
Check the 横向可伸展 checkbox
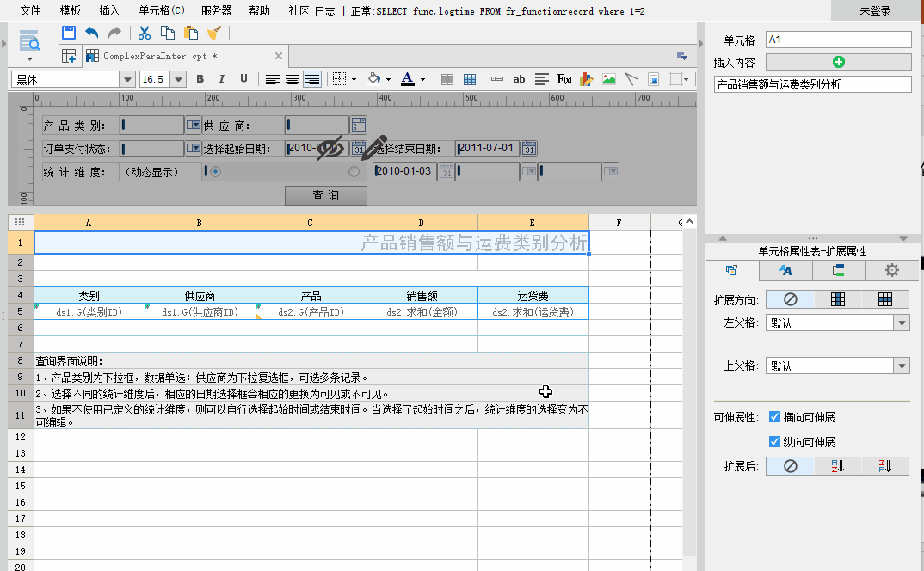pos(775,417)
